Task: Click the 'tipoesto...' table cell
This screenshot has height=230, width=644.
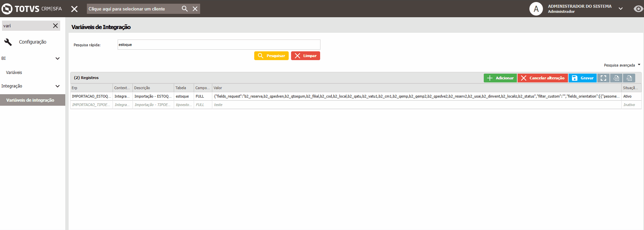Action: coord(184,105)
